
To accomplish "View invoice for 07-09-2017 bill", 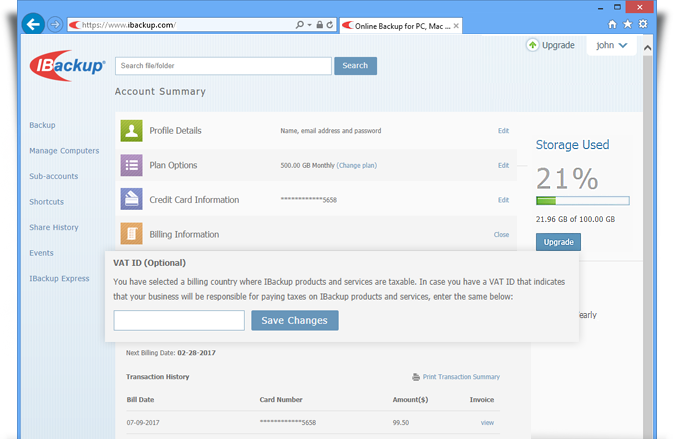I will pos(487,423).
